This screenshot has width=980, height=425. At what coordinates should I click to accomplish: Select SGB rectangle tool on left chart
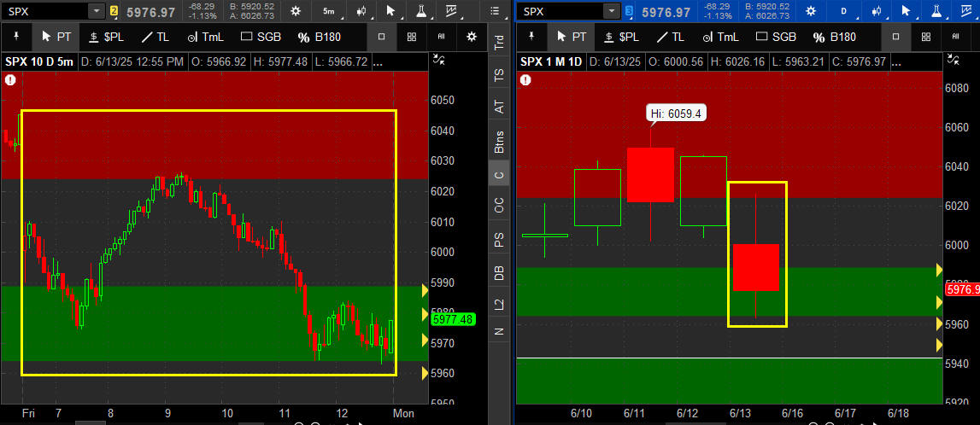pyautogui.click(x=261, y=37)
